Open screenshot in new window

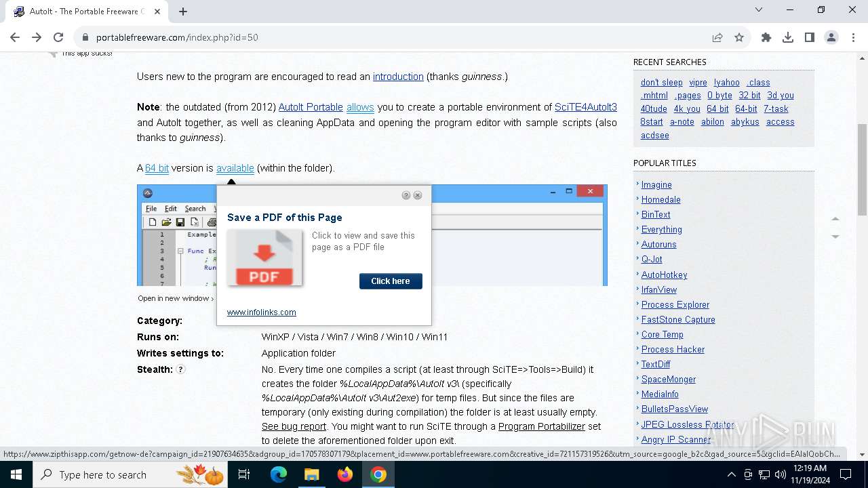click(x=175, y=298)
